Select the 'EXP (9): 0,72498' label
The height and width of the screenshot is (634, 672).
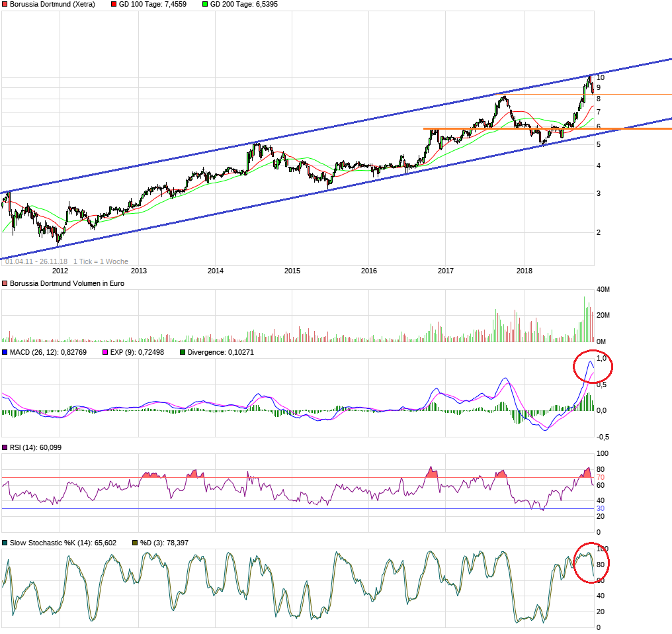coord(137,352)
